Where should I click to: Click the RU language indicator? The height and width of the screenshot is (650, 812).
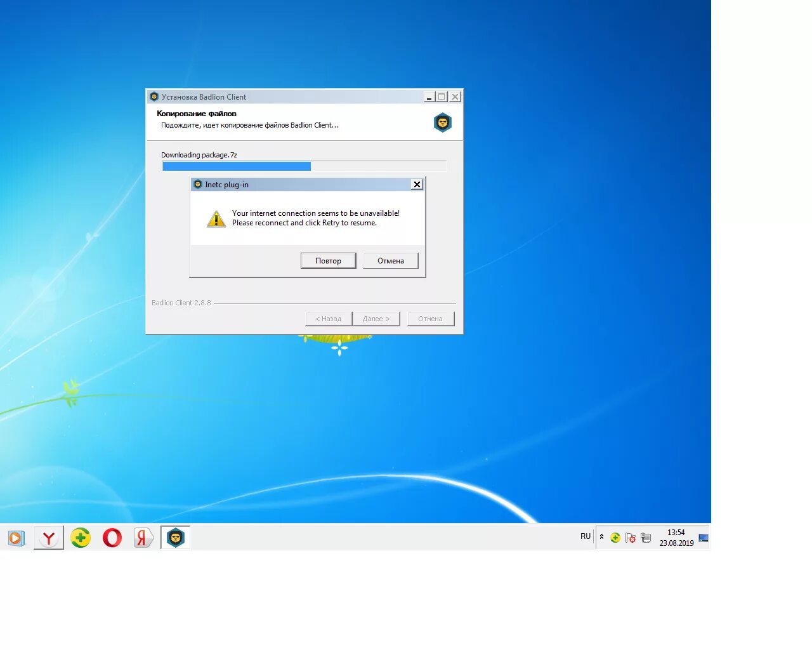pos(586,536)
